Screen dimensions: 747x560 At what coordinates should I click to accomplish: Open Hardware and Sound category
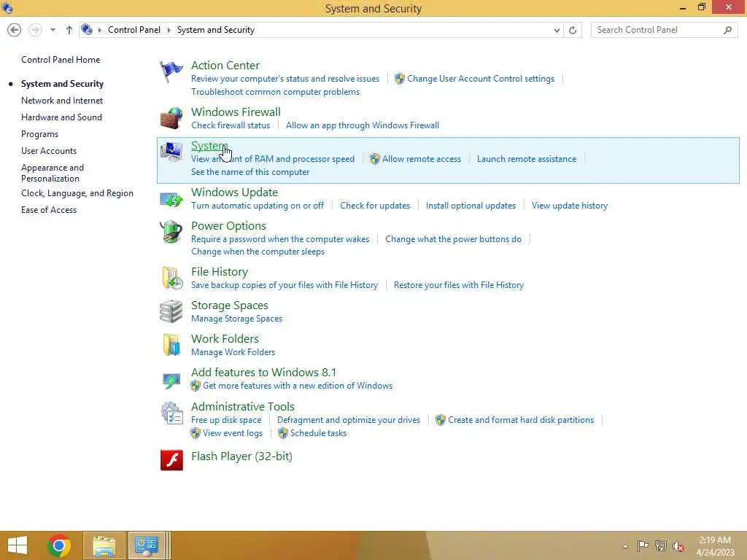[x=61, y=117]
